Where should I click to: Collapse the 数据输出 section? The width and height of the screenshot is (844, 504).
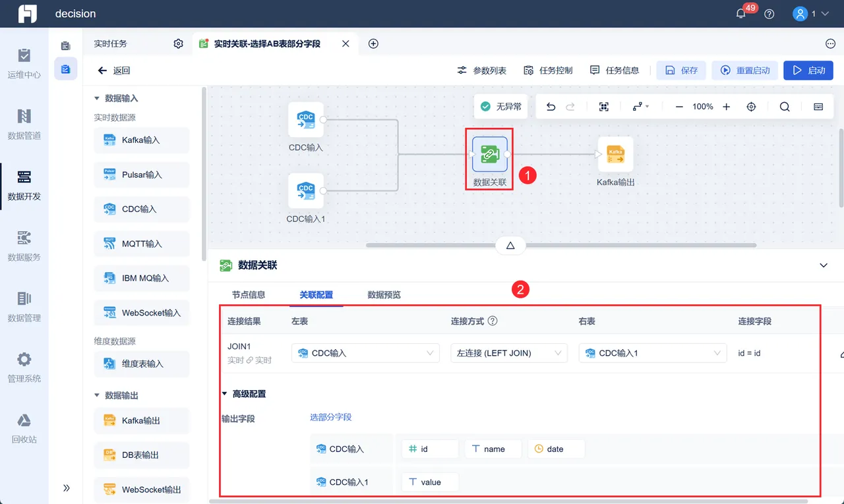click(97, 395)
